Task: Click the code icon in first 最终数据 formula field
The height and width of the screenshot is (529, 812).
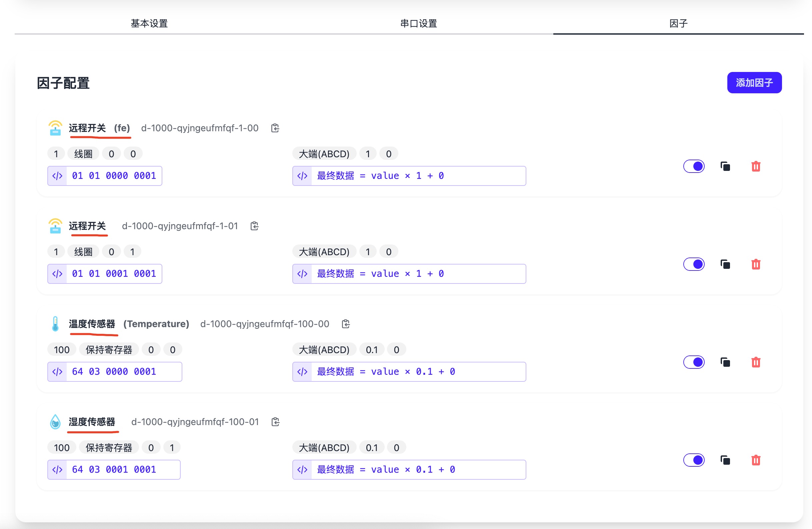Action: point(302,176)
